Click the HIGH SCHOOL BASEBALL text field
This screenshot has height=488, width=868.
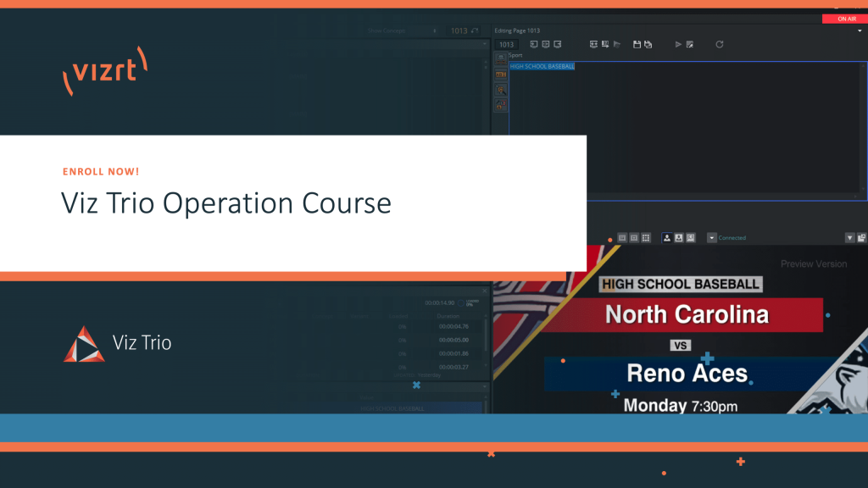point(542,66)
